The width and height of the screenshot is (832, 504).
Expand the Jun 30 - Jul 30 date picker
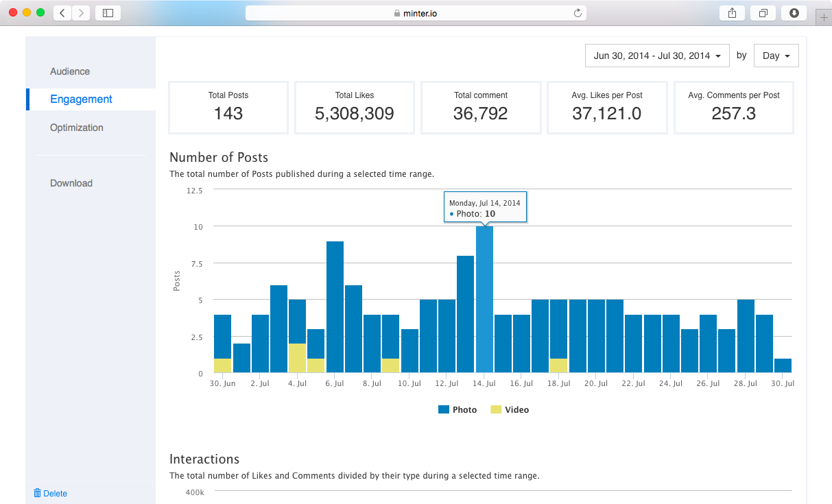(x=656, y=56)
